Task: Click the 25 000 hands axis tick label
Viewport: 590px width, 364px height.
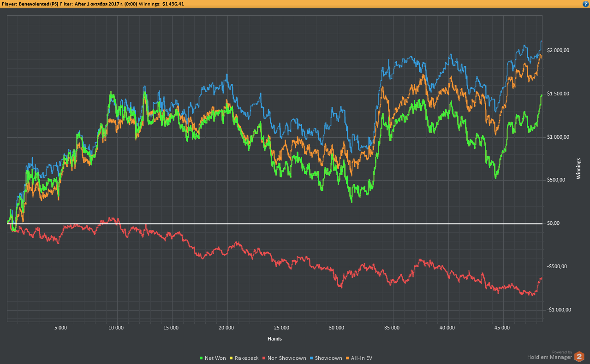Action: pyautogui.click(x=281, y=328)
